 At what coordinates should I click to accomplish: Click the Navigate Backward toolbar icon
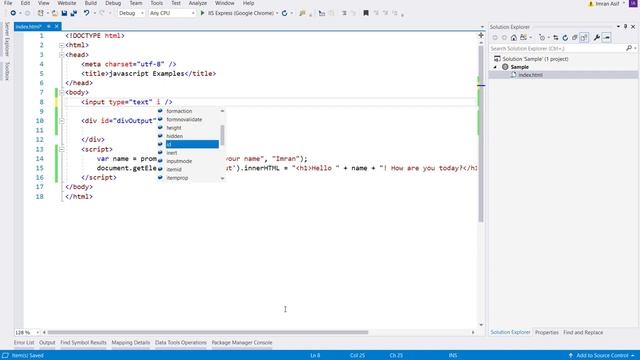(13, 13)
